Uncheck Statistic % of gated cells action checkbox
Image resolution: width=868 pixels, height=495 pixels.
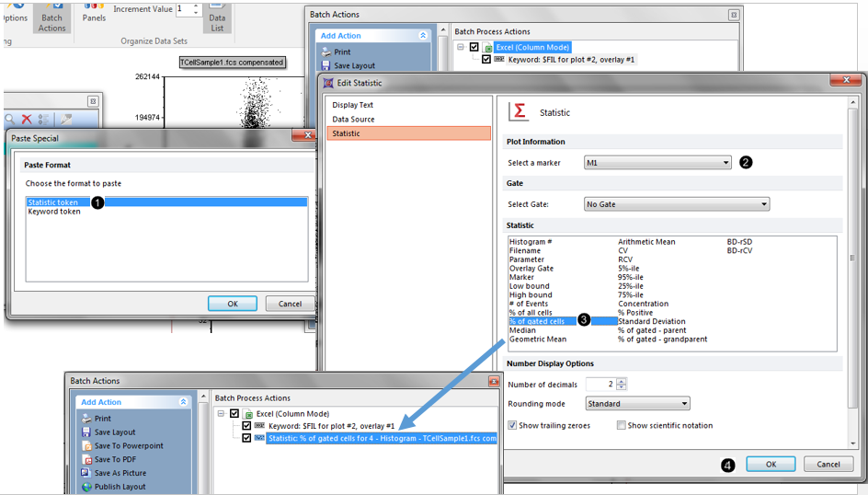tap(246, 439)
